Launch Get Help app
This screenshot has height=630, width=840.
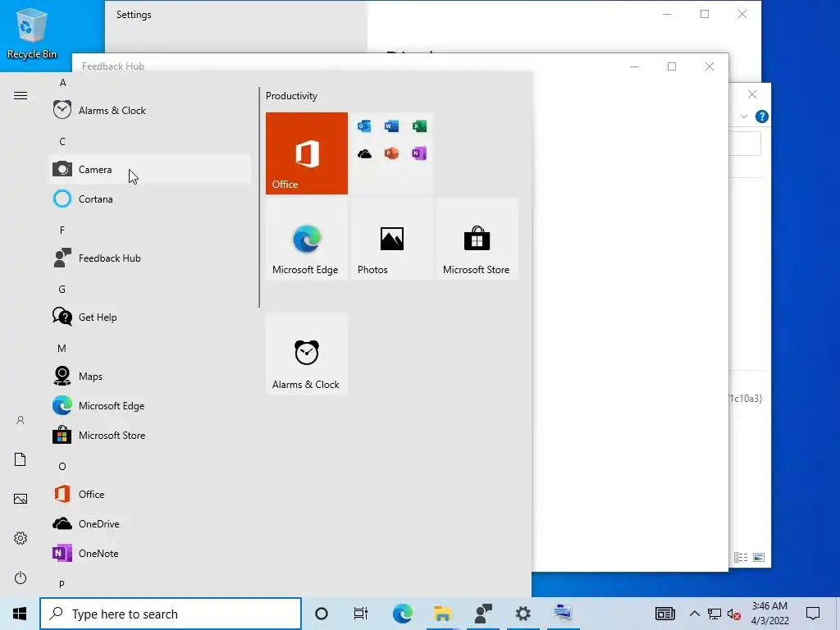pos(150,317)
